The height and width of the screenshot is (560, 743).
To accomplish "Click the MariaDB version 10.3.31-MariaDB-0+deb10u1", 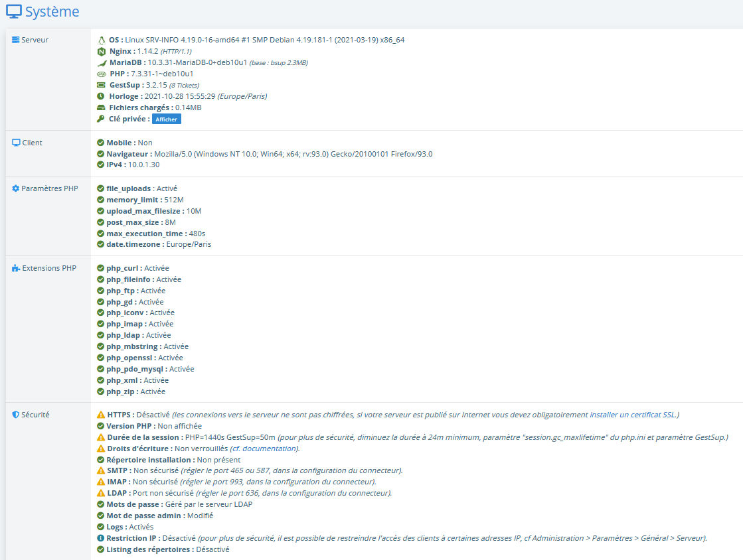I will (x=198, y=62).
